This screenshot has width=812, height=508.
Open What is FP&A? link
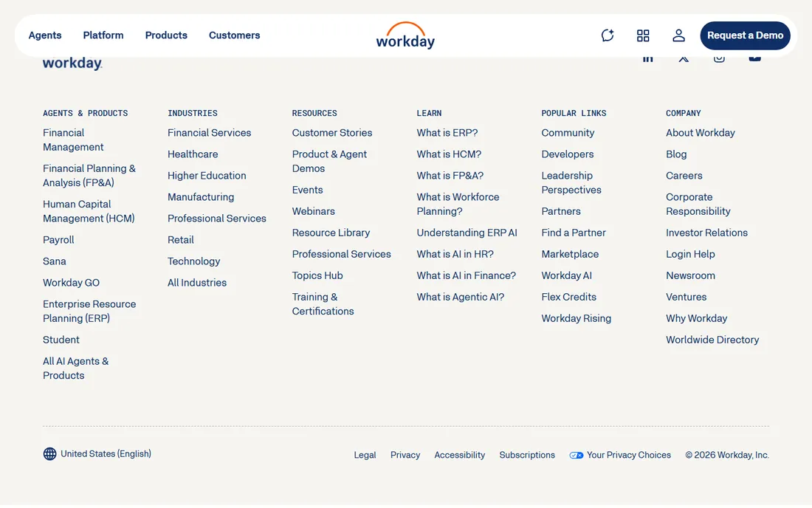point(450,176)
